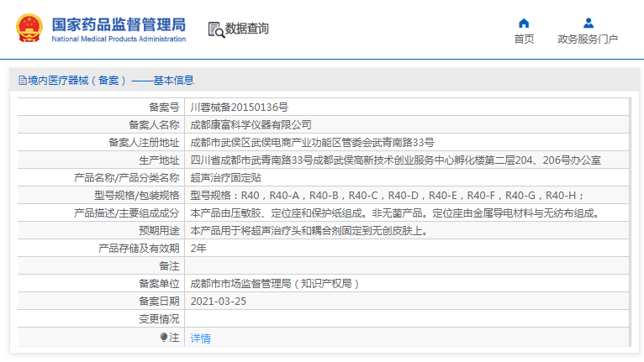The image size is (644, 362).
Task: Click the 政务服务门户 user icon
Action: click(589, 23)
